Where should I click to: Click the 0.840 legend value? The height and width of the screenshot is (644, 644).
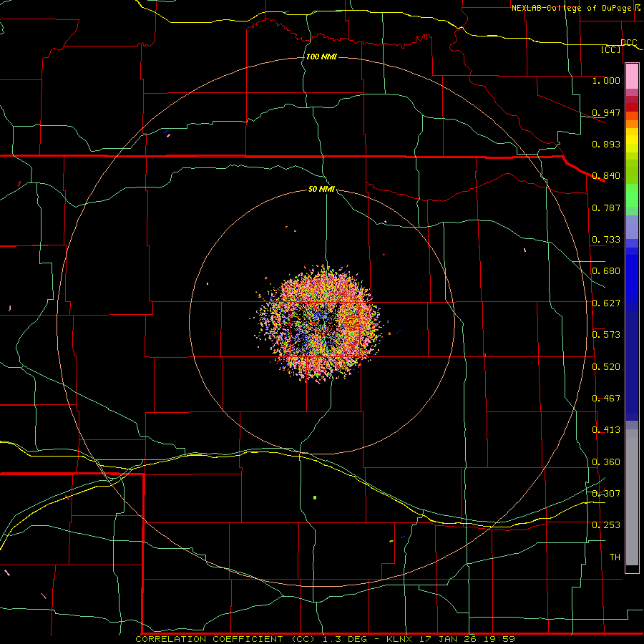(606, 176)
